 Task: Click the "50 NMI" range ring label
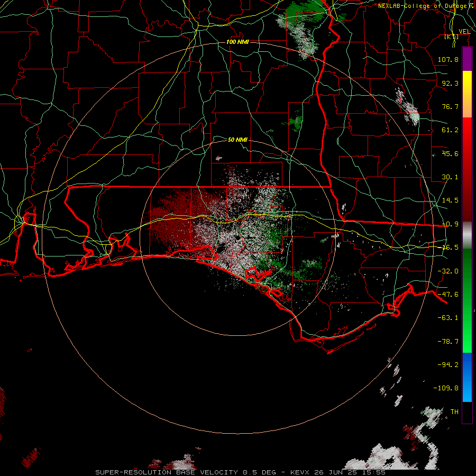(237, 140)
